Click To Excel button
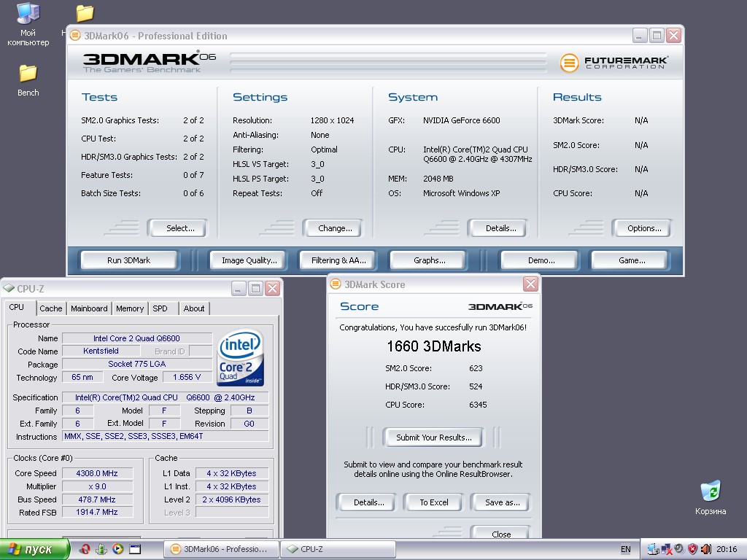The width and height of the screenshot is (747, 560). coord(433,502)
